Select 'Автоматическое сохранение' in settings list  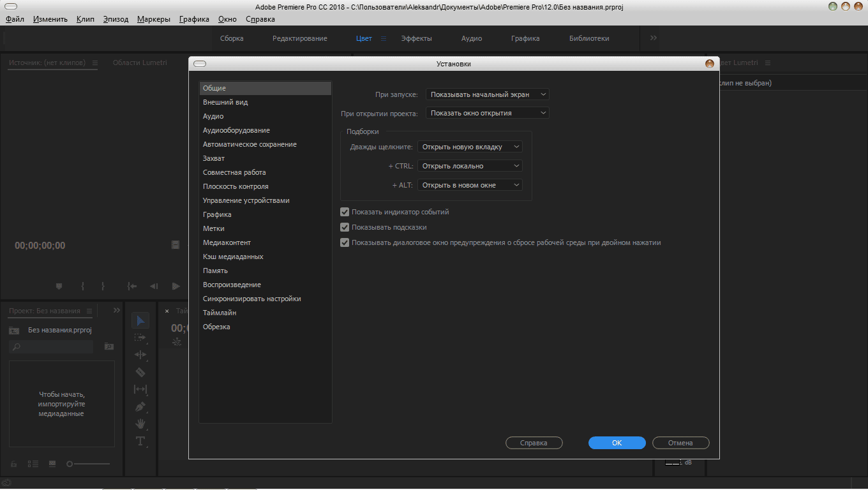(x=250, y=144)
